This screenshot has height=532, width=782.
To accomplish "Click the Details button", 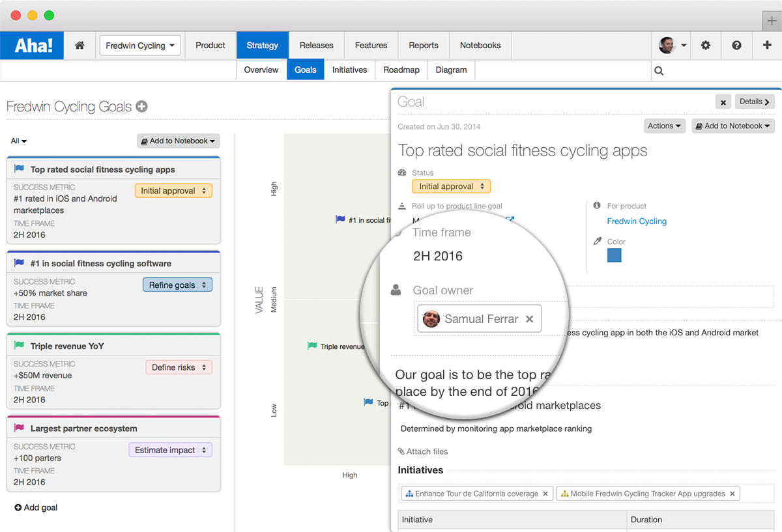I will tap(755, 102).
